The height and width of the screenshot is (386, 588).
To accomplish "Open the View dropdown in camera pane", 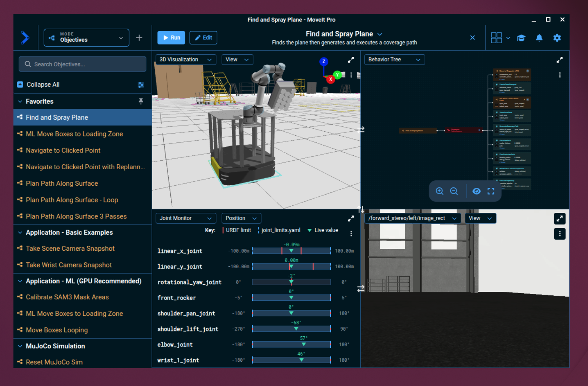I will [x=480, y=218].
